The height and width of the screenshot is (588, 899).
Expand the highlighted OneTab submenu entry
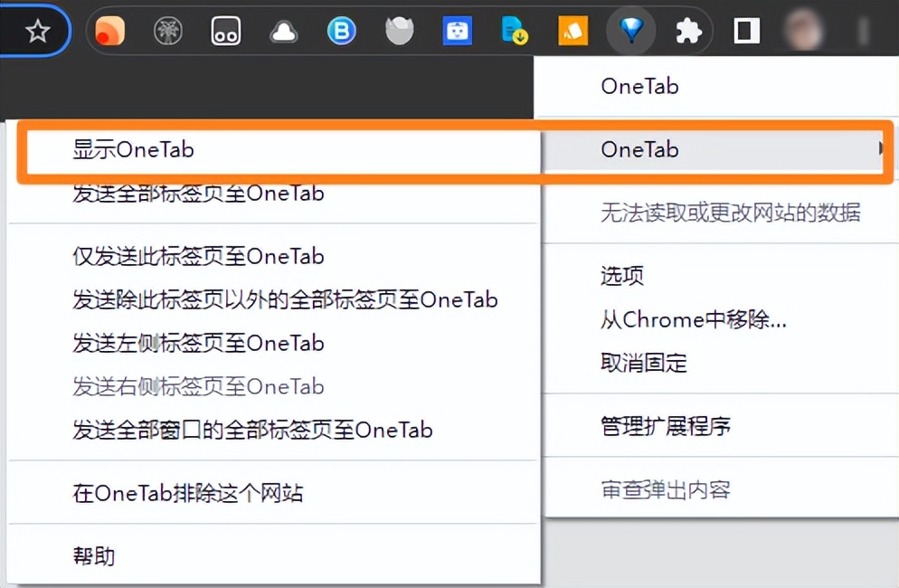click(x=716, y=150)
